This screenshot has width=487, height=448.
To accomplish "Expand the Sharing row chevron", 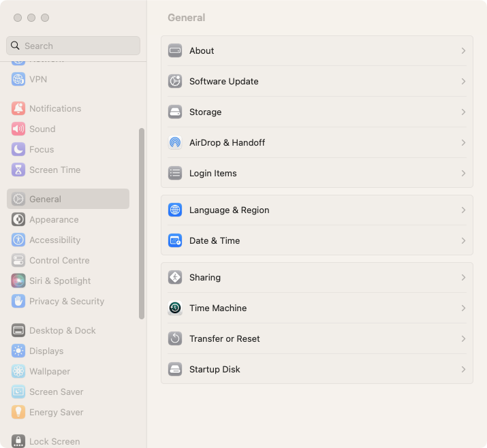I will (x=463, y=277).
